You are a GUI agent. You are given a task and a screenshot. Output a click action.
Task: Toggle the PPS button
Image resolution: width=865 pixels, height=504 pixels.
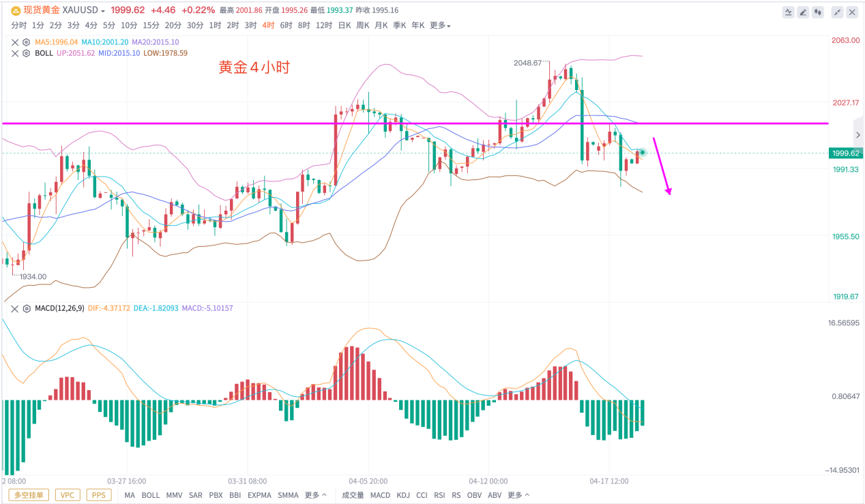(98, 495)
